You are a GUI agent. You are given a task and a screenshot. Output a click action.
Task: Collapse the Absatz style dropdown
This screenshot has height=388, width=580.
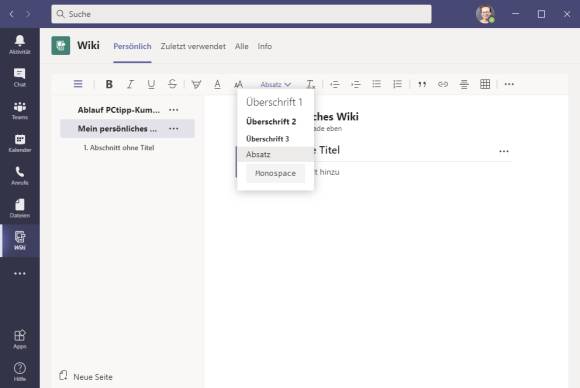pos(275,85)
